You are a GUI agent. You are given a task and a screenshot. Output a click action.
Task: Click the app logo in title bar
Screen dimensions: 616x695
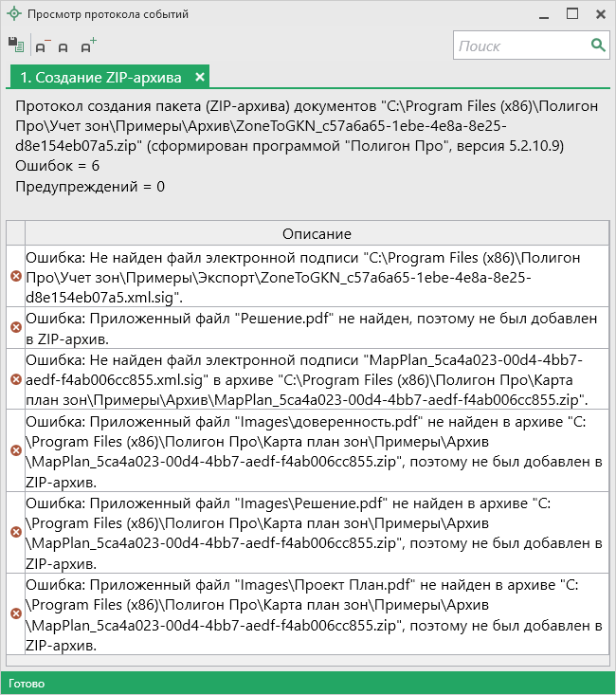pyautogui.click(x=13, y=14)
